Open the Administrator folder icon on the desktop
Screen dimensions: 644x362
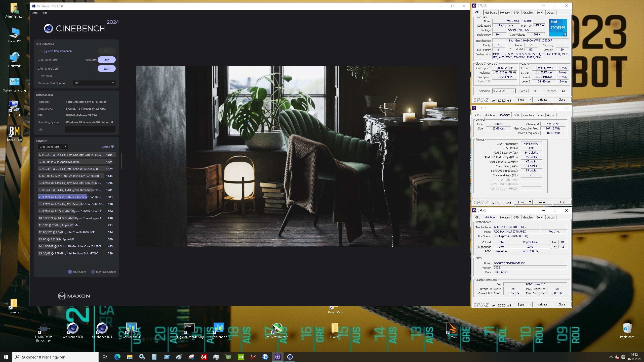[x=15, y=11]
